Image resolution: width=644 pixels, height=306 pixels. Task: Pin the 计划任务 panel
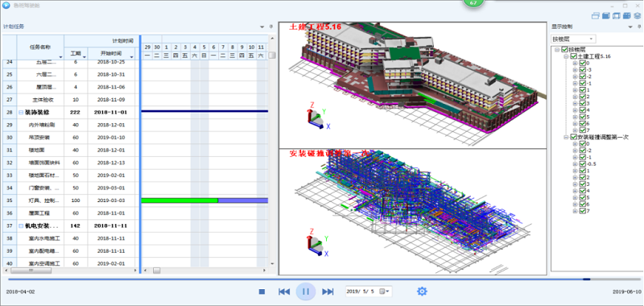[270, 27]
